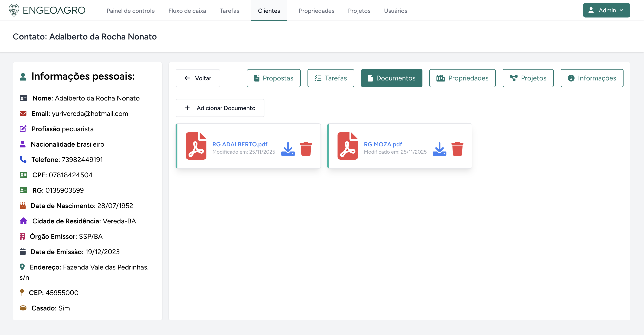Open the Propostas tab
Image resolution: width=644 pixels, height=335 pixels.
click(274, 78)
